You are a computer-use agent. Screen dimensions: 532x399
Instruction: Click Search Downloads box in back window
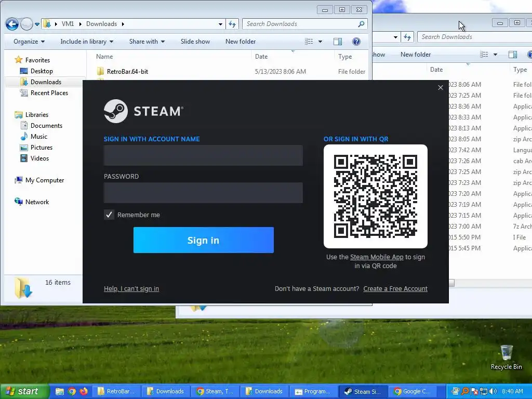(x=475, y=37)
